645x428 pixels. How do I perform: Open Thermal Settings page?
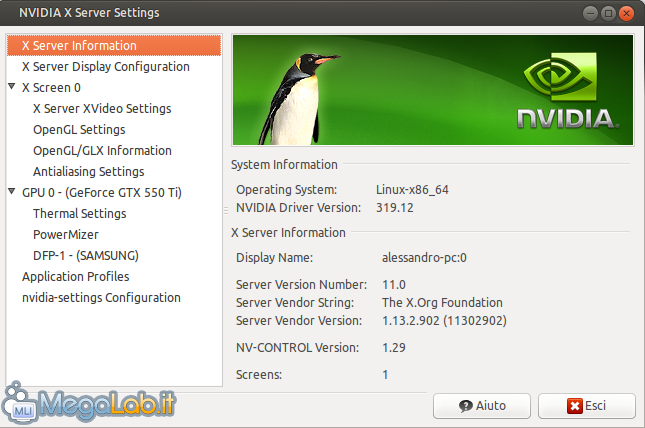[79, 214]
